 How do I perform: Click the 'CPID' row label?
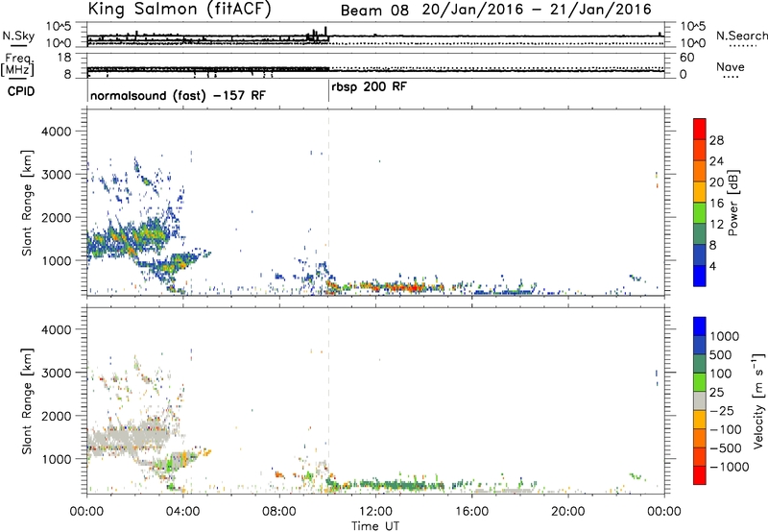(x=21, y=91)
